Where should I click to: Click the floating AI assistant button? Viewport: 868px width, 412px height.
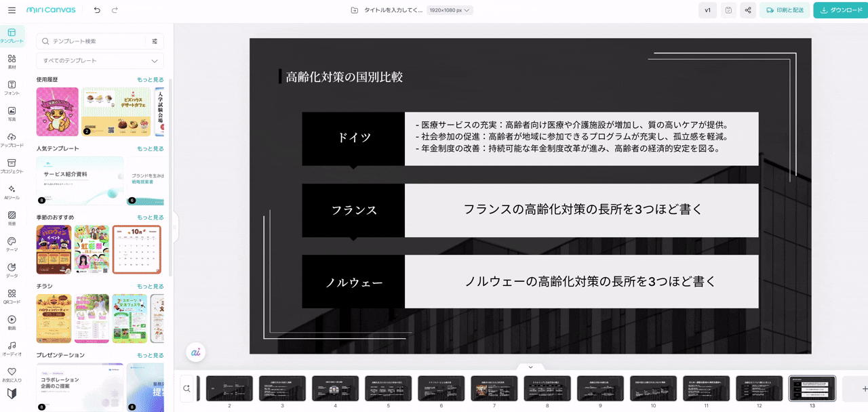coord(196,352)
